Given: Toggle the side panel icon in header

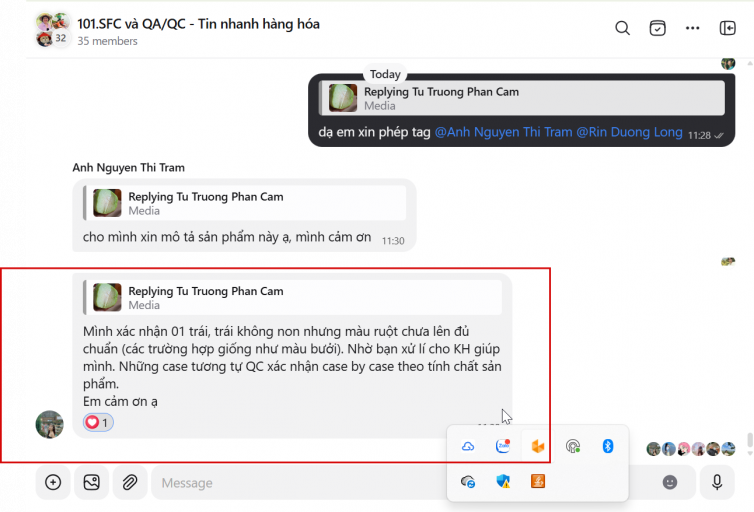Looking at the screenshot, I should [727, 28].
